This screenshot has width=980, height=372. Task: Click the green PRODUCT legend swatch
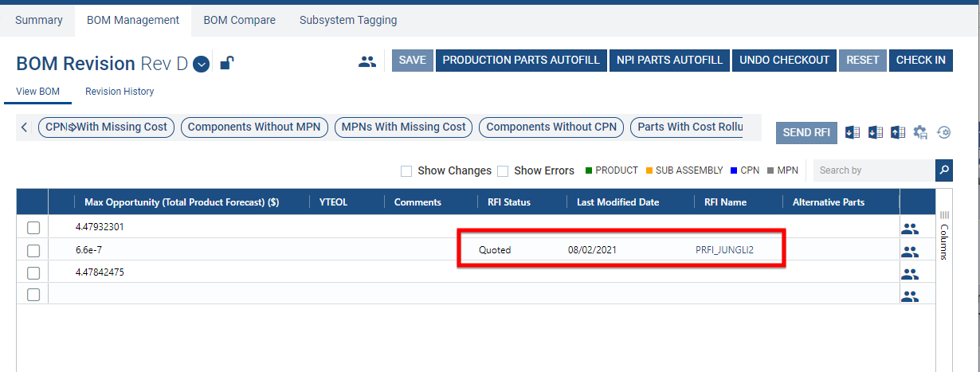588,170
